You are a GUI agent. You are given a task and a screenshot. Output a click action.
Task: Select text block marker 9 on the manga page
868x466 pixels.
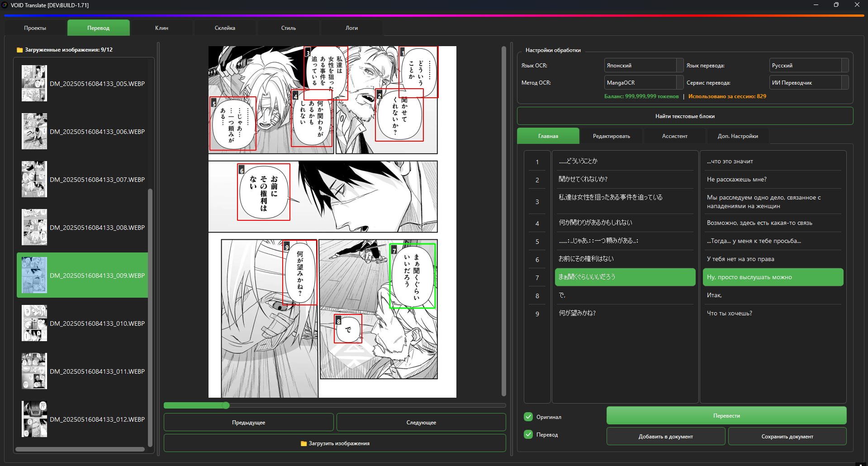pos(286,247)
